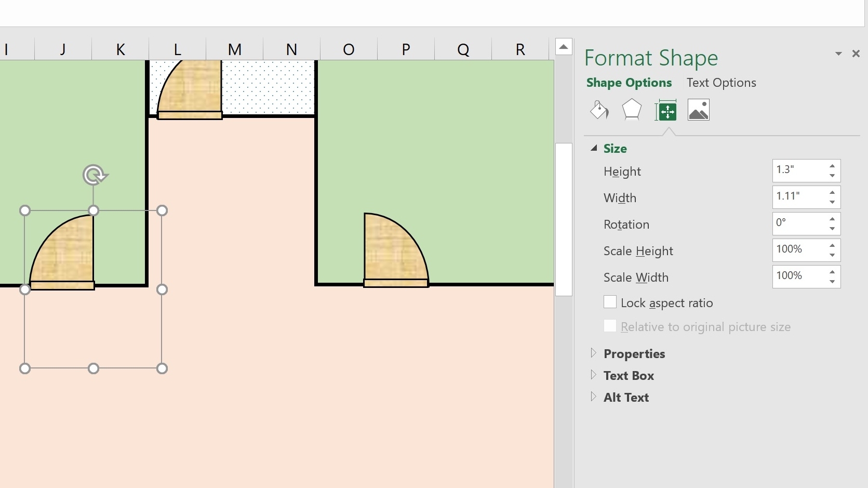Open the Effects pentagon tab

(632, 110)
